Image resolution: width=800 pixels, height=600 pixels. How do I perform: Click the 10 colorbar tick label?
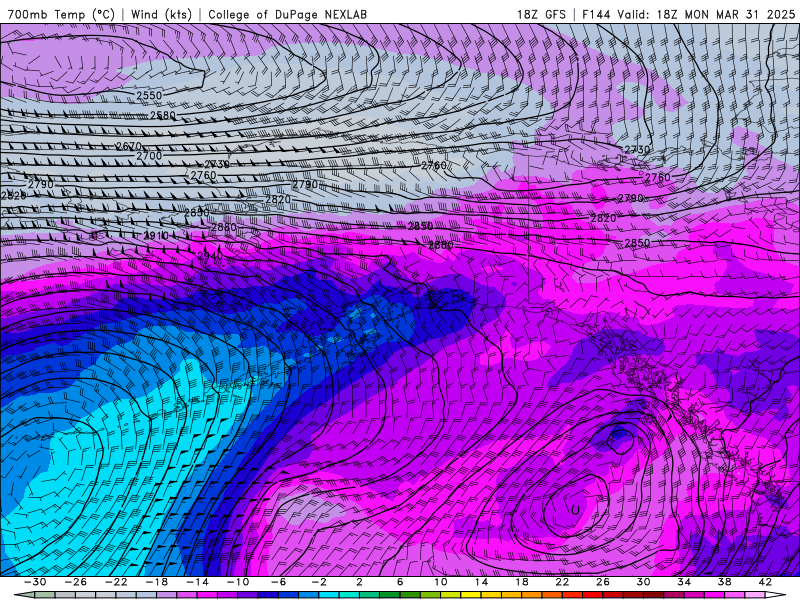pyautogui.click(x=440, y=582)
